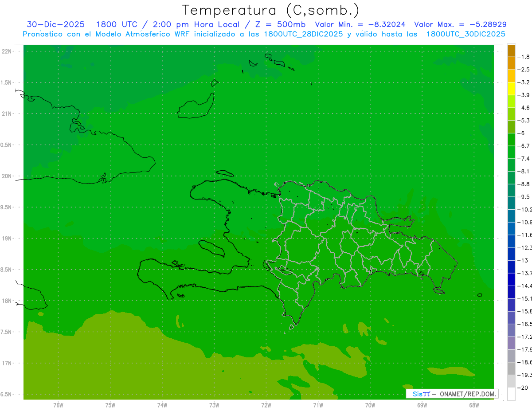Screen dimensions: 532x411
Task: Click the Valor Max. = -5.28929 value
Action: tap(460, 24)
